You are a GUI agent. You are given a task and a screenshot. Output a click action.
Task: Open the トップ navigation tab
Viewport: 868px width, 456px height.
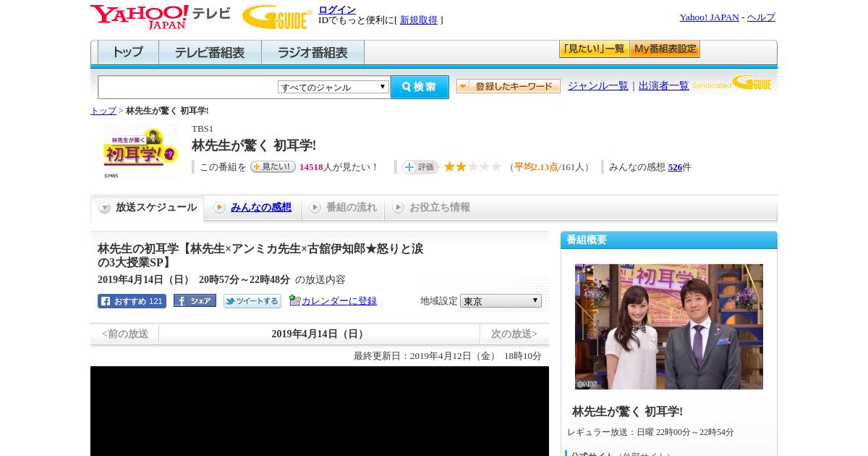128,52
